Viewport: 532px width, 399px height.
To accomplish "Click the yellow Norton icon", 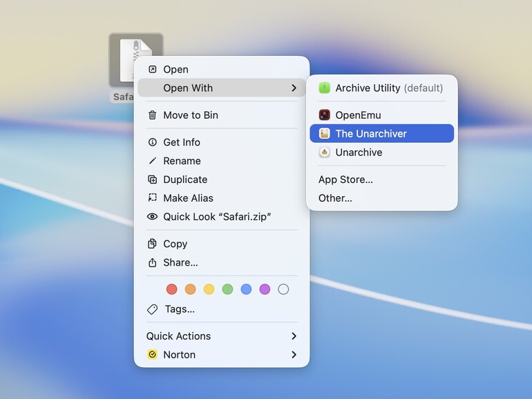I will pyautogui.click(x=152, y=355).
